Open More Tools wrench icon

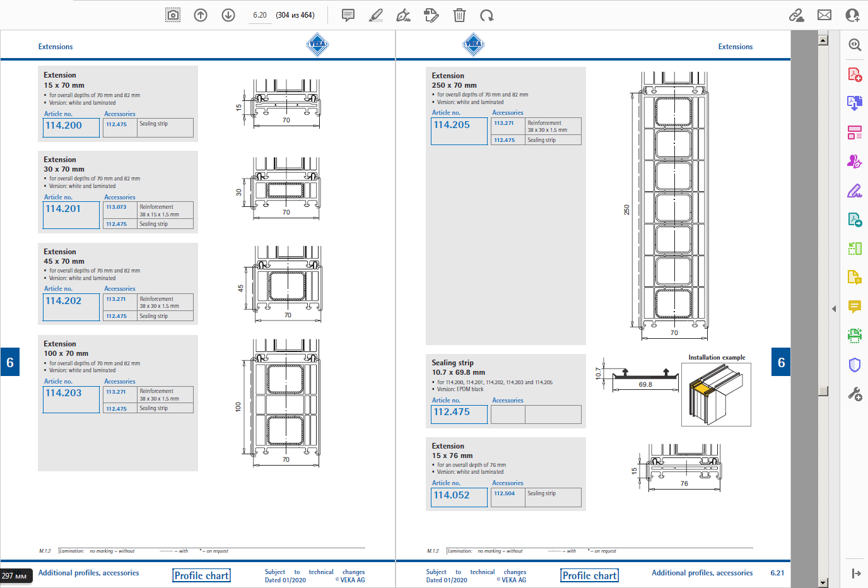coord(854,394)
